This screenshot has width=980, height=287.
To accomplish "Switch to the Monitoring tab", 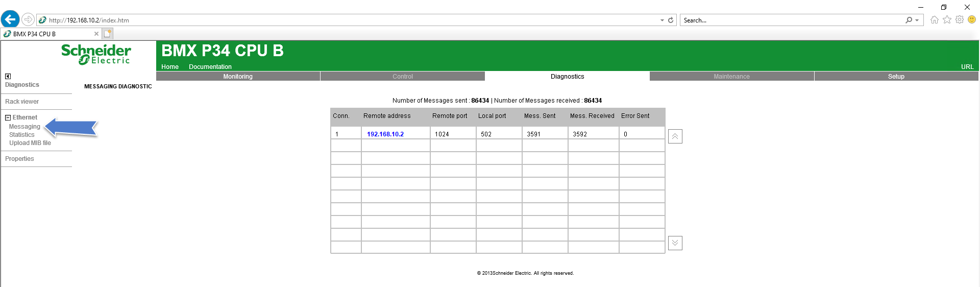I will pyautogui.click(x=238, y=77).
